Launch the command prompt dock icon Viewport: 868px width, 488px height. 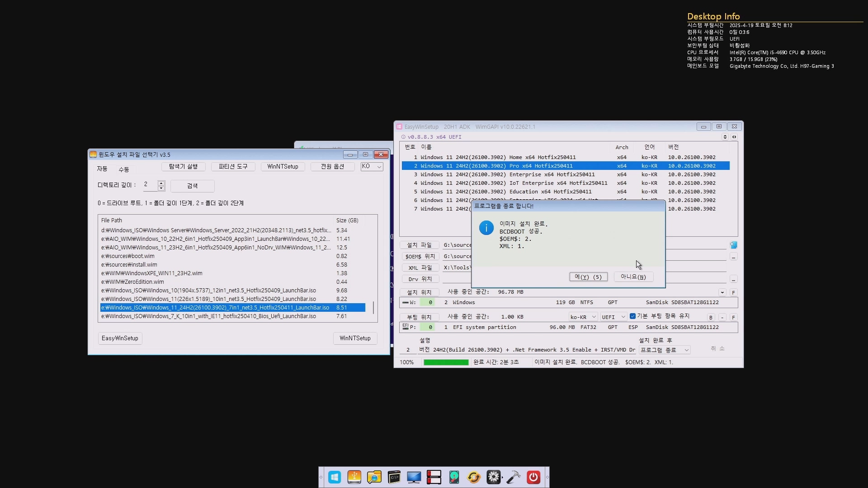(394, 477)
